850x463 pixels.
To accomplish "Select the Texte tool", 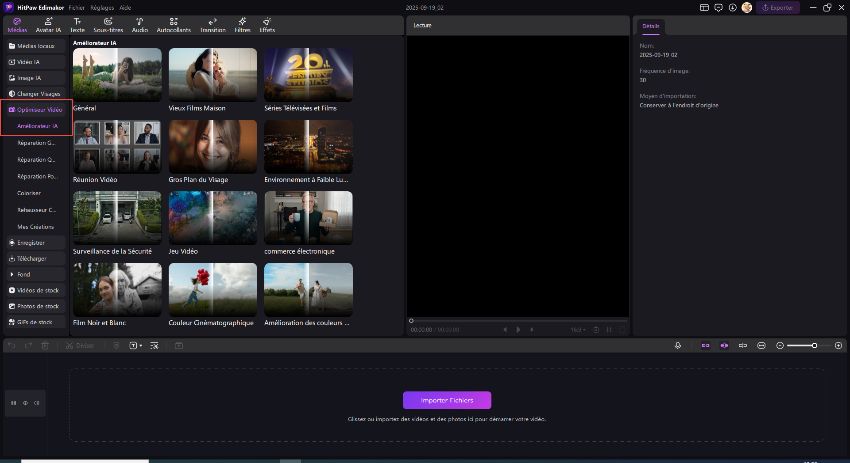I will point(78,25).
